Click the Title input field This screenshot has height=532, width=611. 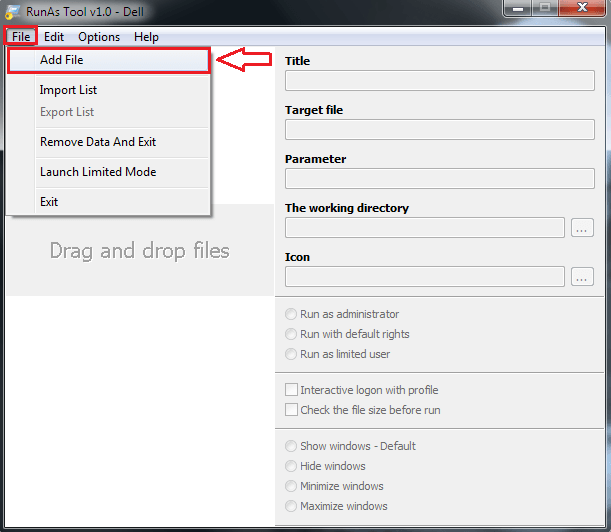440,81
